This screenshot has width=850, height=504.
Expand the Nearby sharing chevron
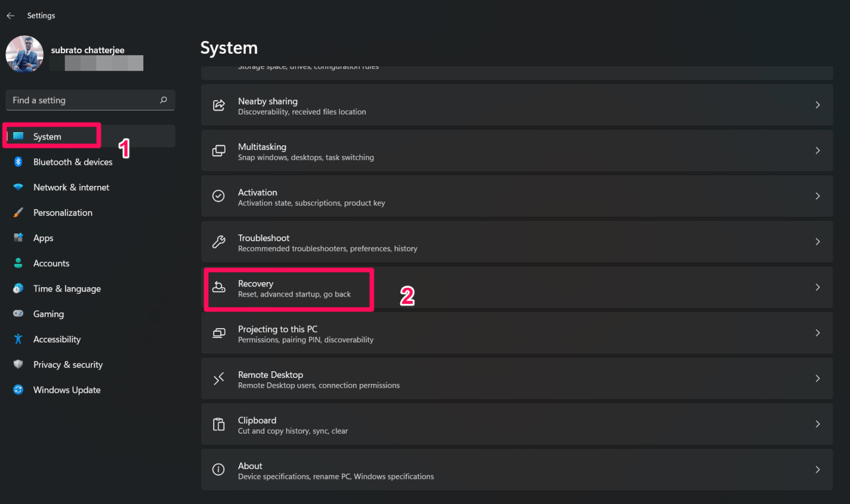pos(817,105)
